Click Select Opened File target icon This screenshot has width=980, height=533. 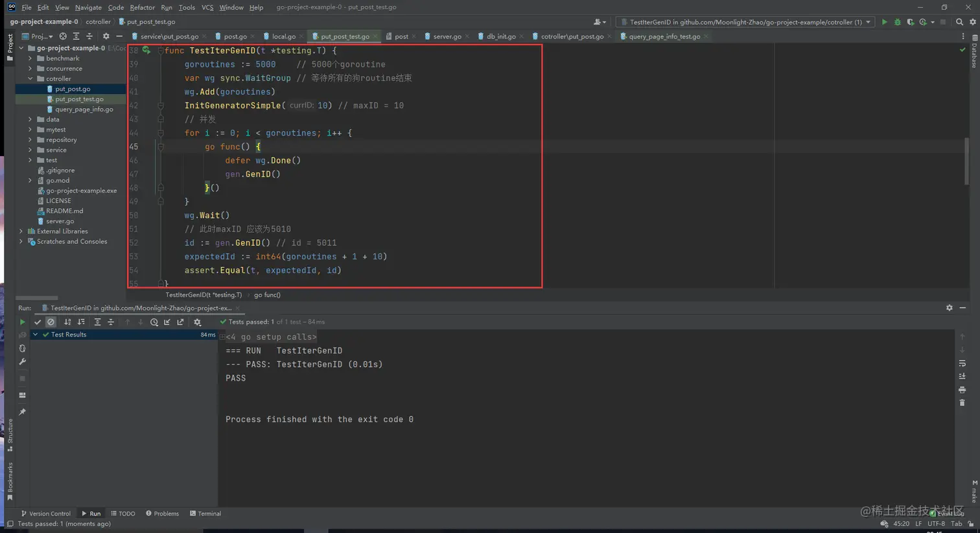(x=63, y=36)
